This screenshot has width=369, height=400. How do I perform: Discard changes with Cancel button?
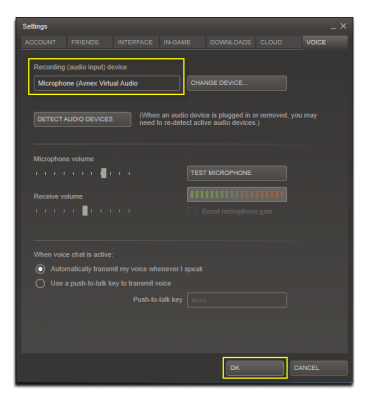pos(319,368)
